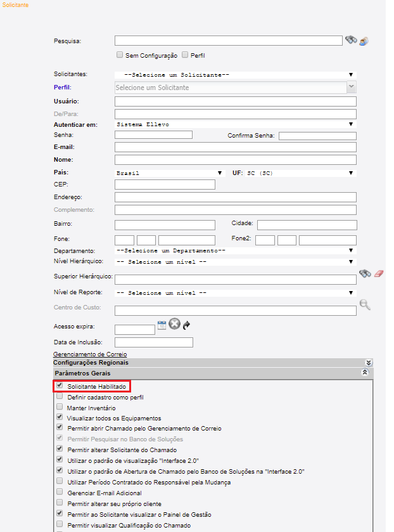Click the Bairro input field
The width and height of the screenshot is (394, 532).
click(165, 225)
